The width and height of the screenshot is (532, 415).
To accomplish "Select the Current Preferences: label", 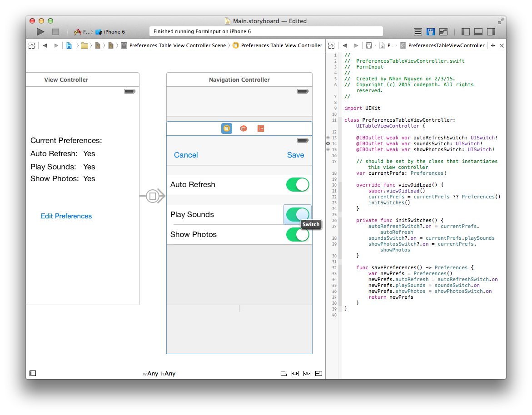I will (x=66, y=141).
